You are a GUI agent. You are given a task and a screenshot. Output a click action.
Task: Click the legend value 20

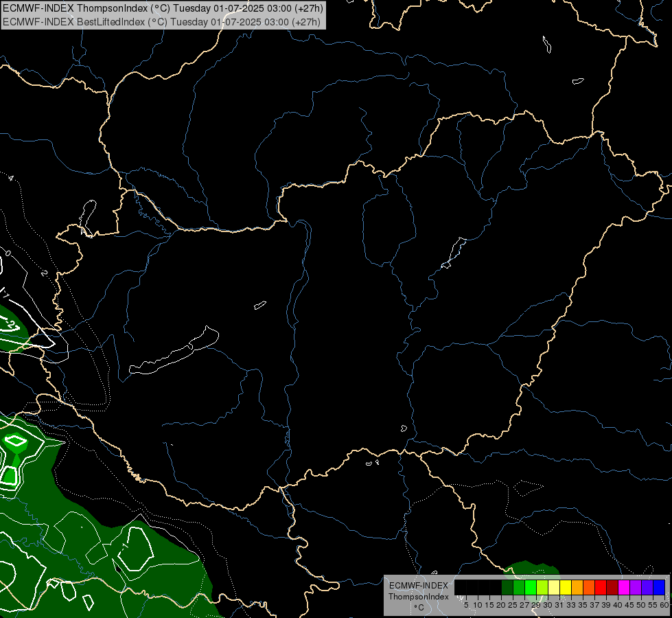[502, 605]
